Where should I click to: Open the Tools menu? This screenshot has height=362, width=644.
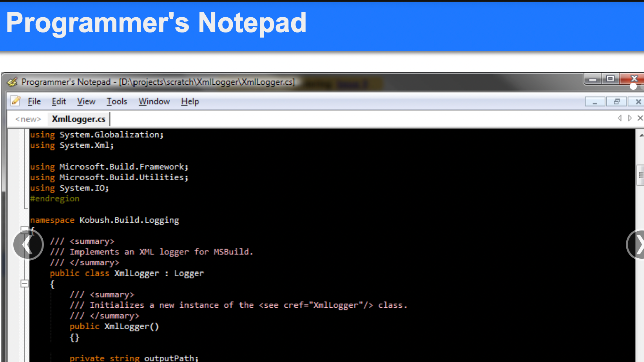(x=116, y=101)
